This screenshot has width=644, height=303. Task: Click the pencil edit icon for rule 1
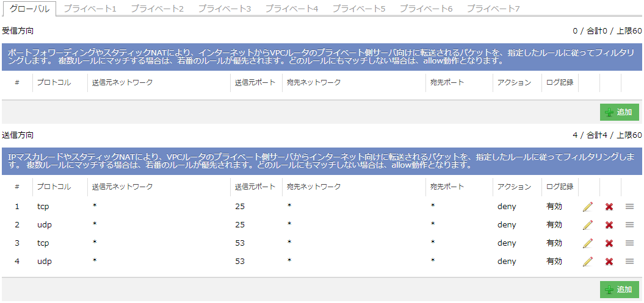point(588,207)
